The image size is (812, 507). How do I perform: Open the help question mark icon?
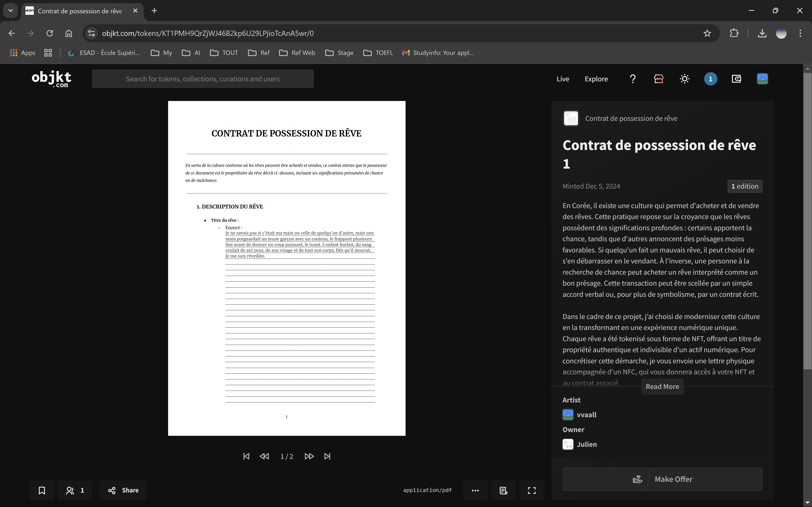[x=632, y=79]
